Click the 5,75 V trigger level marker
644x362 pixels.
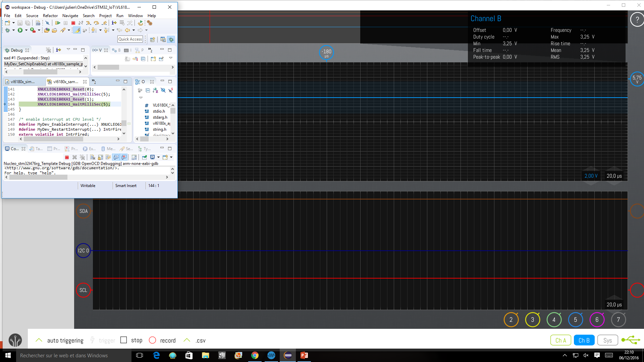[637, 79]
